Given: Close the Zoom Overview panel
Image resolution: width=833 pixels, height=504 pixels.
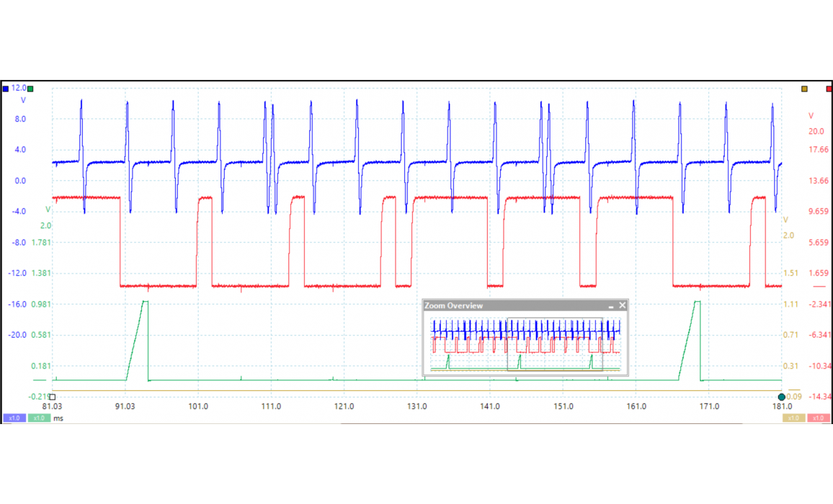Looking at the screenshot, I should click(623, 306).
